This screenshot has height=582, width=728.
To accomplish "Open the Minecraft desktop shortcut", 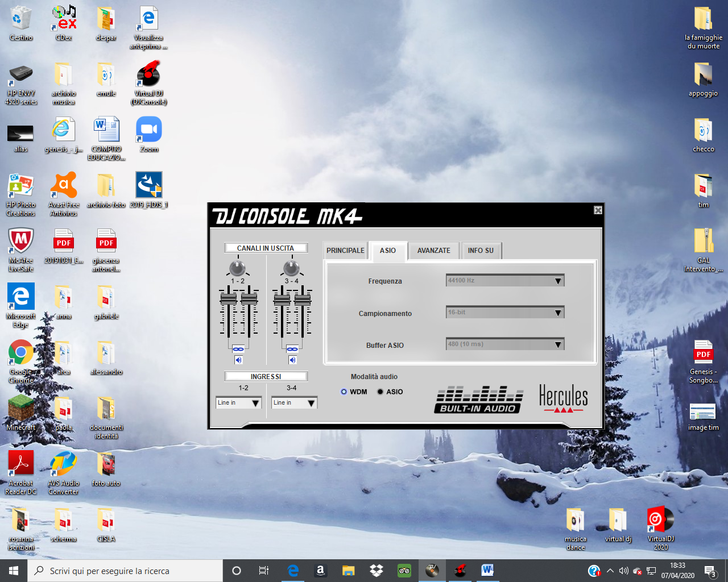I will point(21,413).
